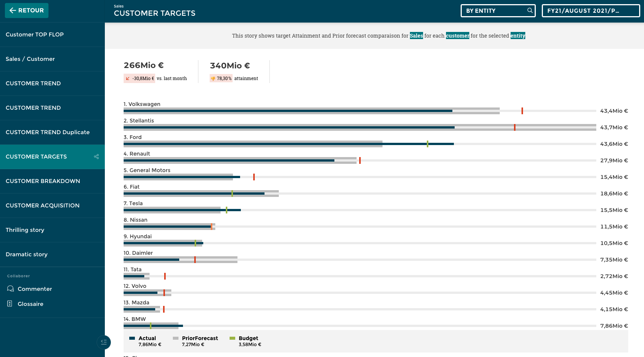Click the red down-arrow badge next to -30,8Mio €
Viewport: 644px width, 357px height.
tap(127, 78)
